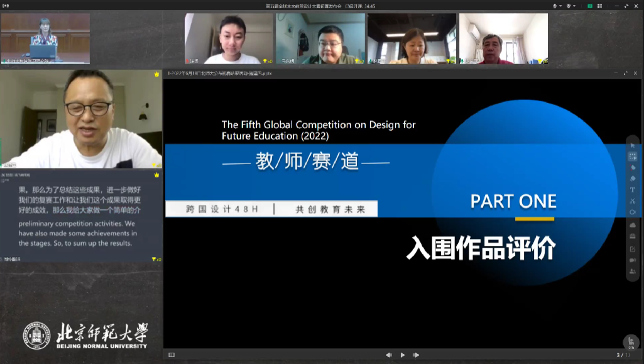The image size is (644, 364).
Task: Select the eraser tool in annotation toolbar
Action: [633, 179]
